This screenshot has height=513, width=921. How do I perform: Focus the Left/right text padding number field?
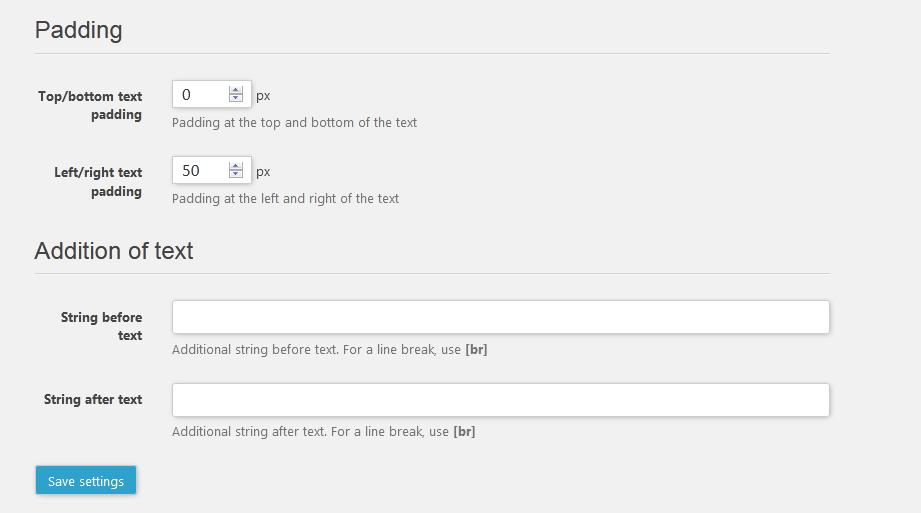[200, 171]
